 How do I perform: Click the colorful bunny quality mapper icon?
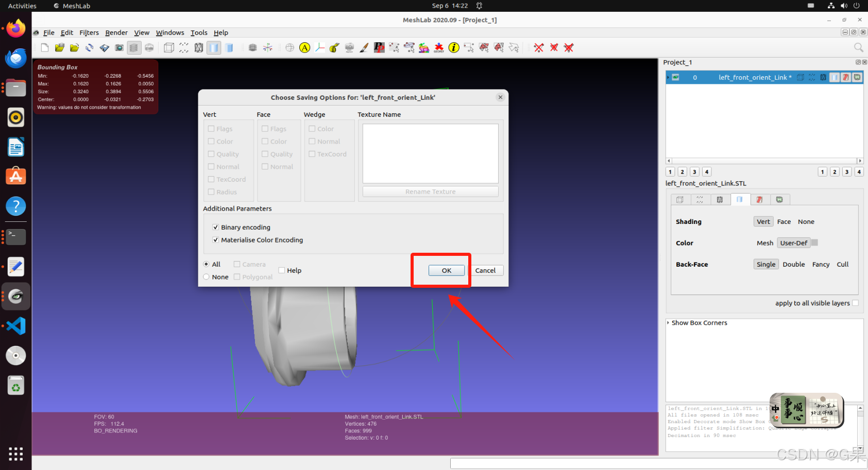click(424, 48)
